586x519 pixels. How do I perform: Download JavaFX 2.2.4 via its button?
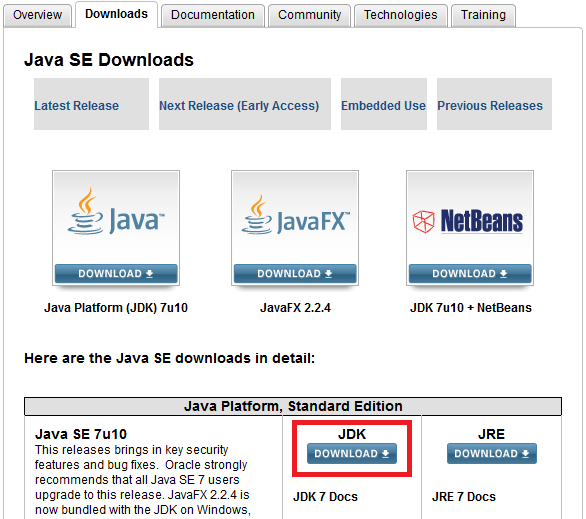pos(295,274)
